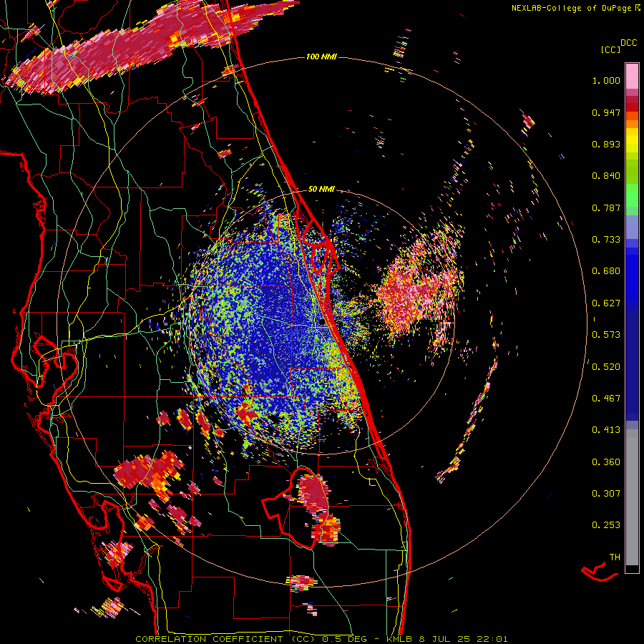Select the 0.520 legend value
This screenshot has height=644, width=644.
pos(606,367)
